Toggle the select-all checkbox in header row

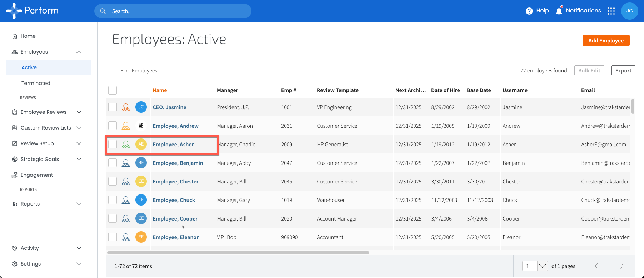[x=113, y=90]
